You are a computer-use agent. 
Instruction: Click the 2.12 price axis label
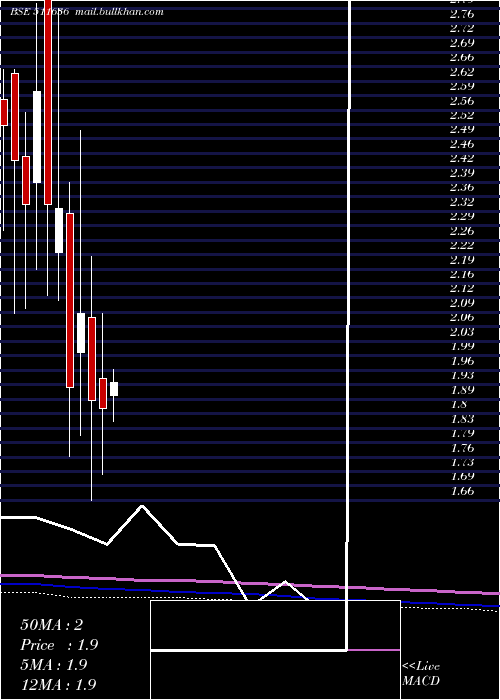tap(462, 288)
